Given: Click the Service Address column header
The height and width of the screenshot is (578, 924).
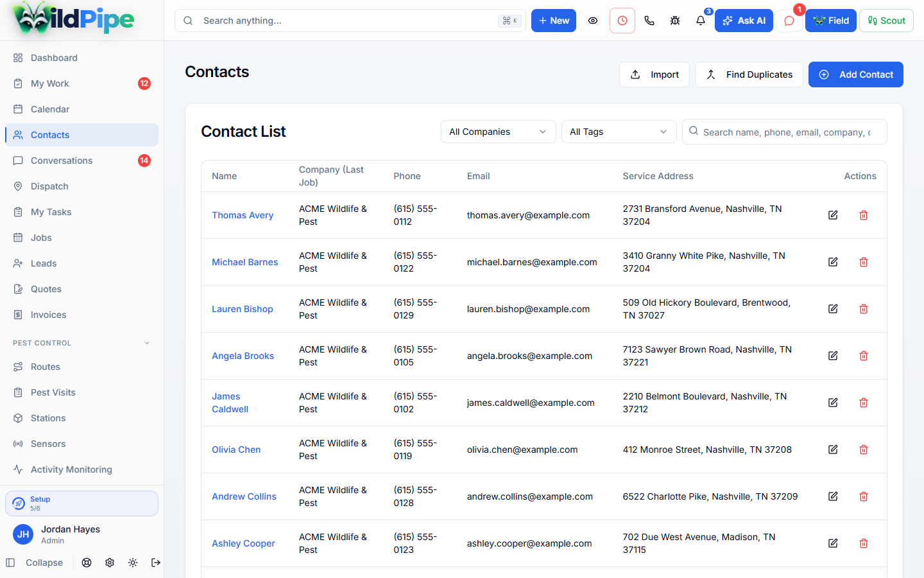Looking at the screenshot, I should pos(658,176).
